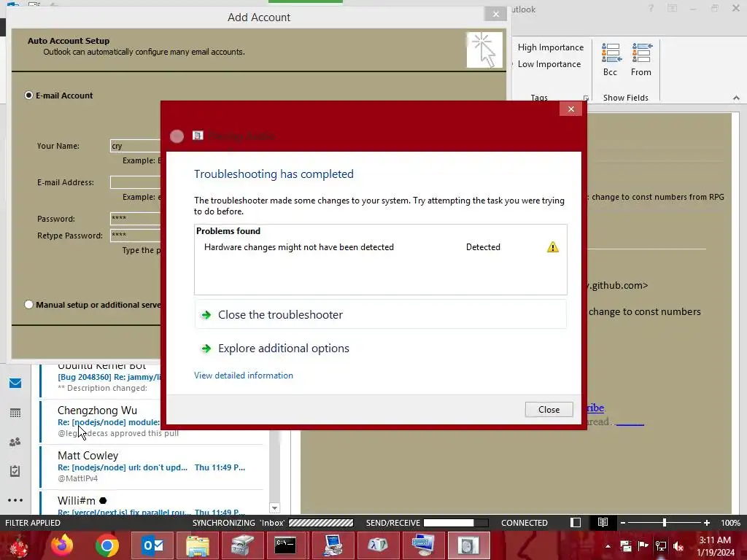
Task: Click the Action Center flag tray icon
Action: 643,546
